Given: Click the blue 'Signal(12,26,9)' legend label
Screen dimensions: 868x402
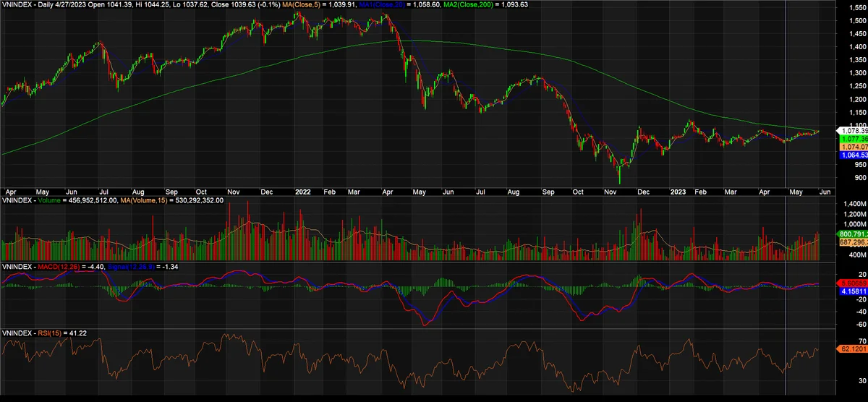Looking at the screenshot, I should [x=132, y=267].
